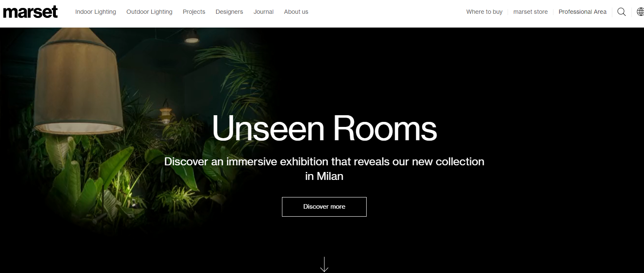Open the globe language selector icon
The height and width of the screenshot is (273, 644).
640,12
